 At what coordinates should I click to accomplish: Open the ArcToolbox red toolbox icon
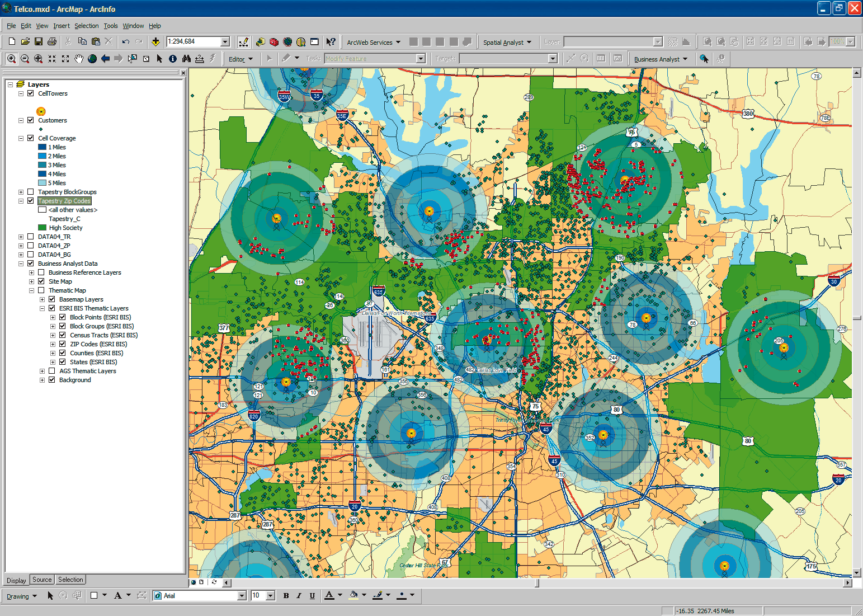[x=274, y=42]
